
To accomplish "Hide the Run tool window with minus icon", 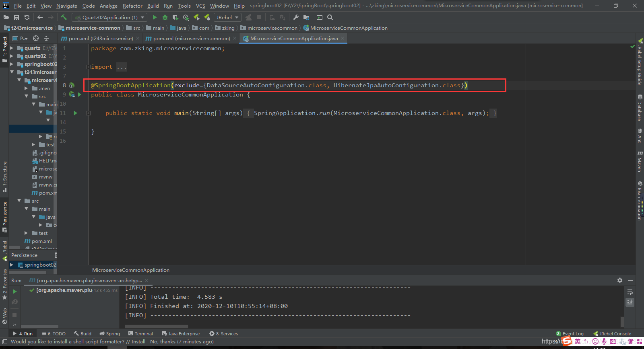I will 630,280.
